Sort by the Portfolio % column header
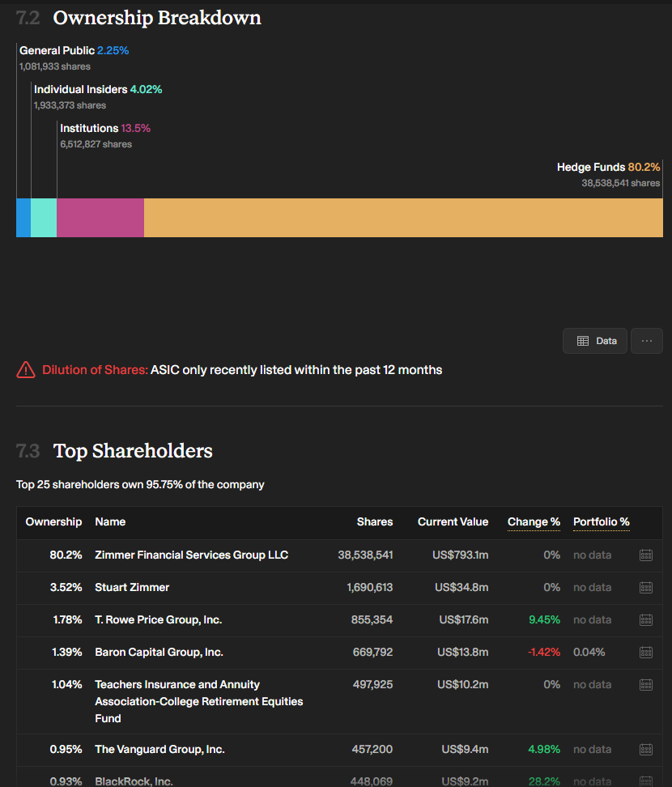The image size is (672, 787). pyautogui.click(x=602, y=522)
